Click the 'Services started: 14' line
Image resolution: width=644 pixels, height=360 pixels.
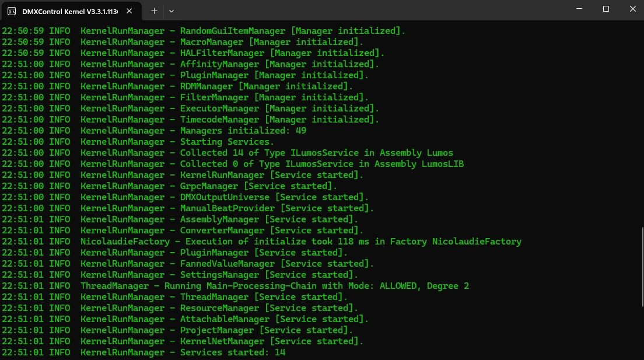[143, 352]
